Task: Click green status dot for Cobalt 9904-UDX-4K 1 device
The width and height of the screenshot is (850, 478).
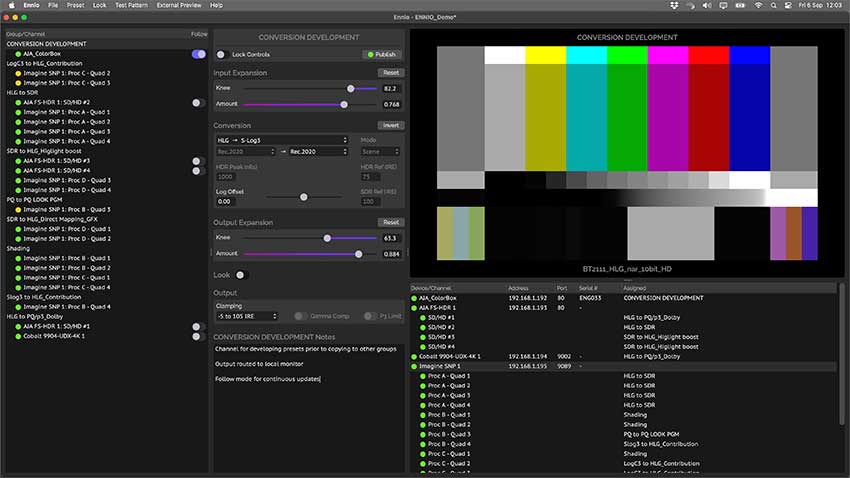Action: point(415,356)
